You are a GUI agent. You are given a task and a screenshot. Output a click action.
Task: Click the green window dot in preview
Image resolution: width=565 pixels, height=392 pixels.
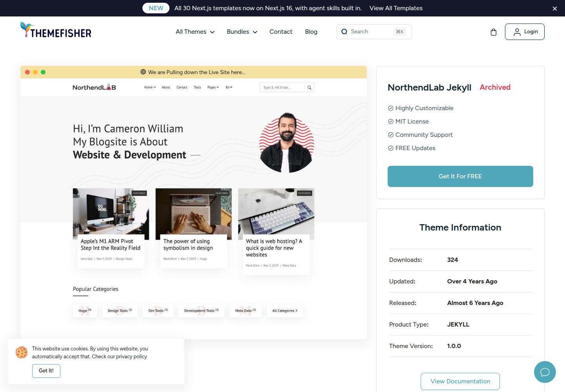pyautogui.click(x=43, y=72)
